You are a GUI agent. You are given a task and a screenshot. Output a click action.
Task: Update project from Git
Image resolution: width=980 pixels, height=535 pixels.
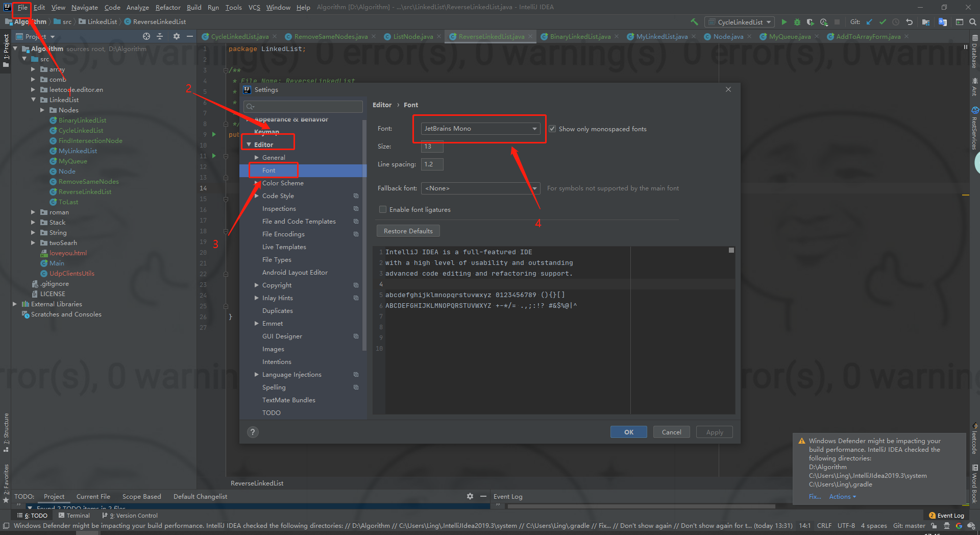(x=869, y=22)
